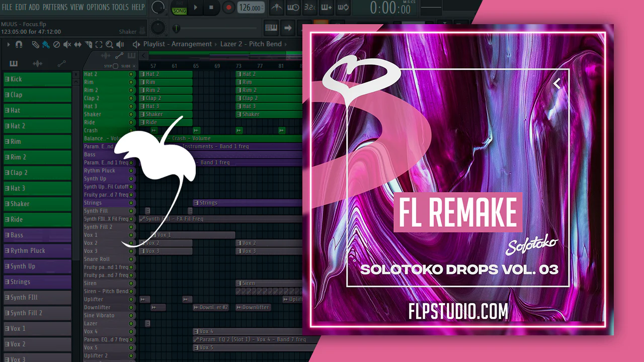Open the typing keyboard icon
Screen dimensions: 644x362
tap(271, 28)
